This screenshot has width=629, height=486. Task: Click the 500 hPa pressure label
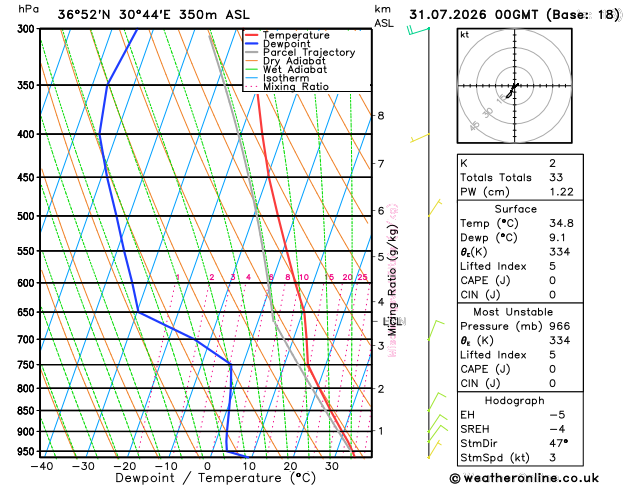coord(28,216)
